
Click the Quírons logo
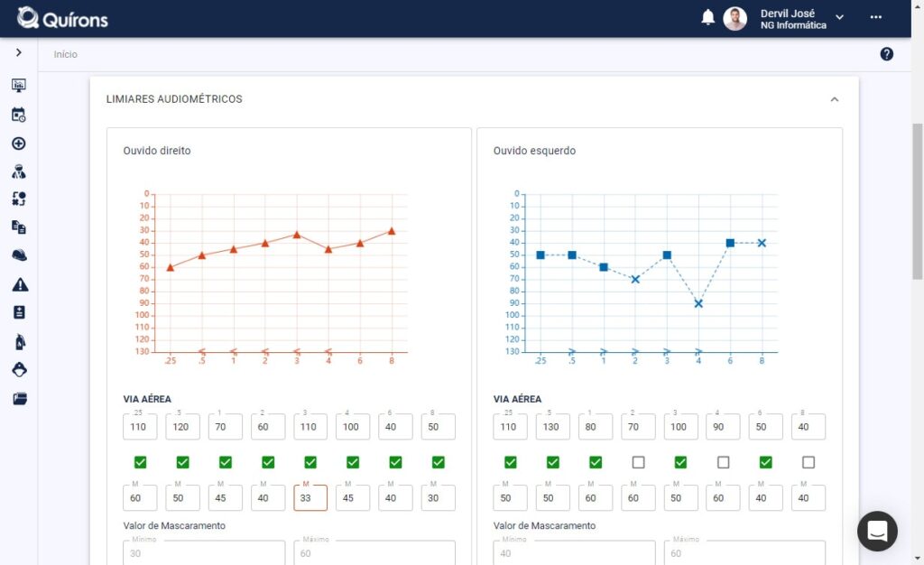point(62,19)
